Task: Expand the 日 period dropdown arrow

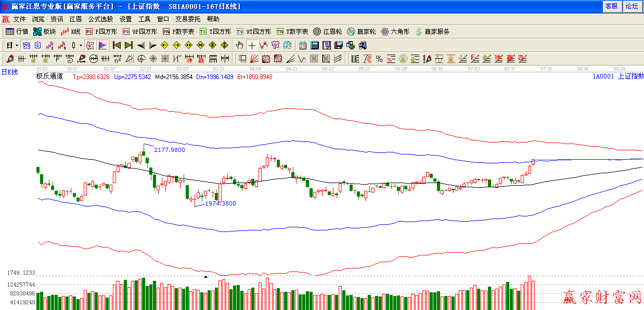Action: point(17,45)
